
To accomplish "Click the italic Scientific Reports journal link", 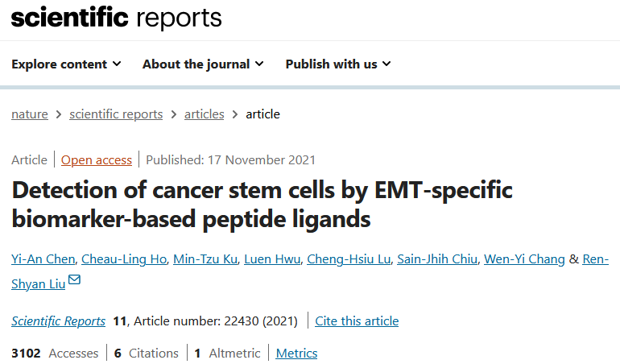I will 59,321.
